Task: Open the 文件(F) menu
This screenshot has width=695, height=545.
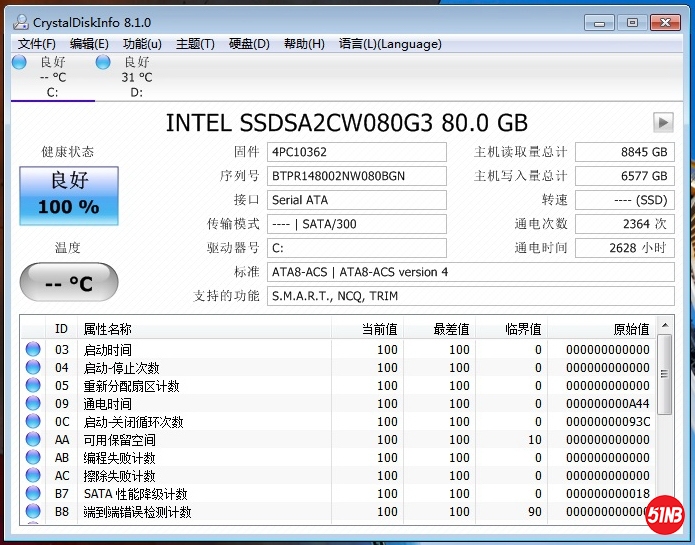Action: tap(37, 44)
